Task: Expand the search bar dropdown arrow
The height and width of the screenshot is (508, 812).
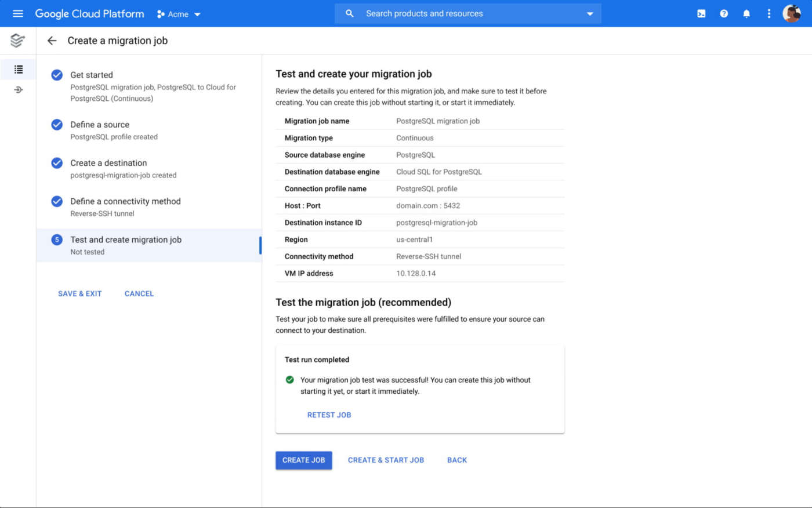Action: click(x=590, y=14)
